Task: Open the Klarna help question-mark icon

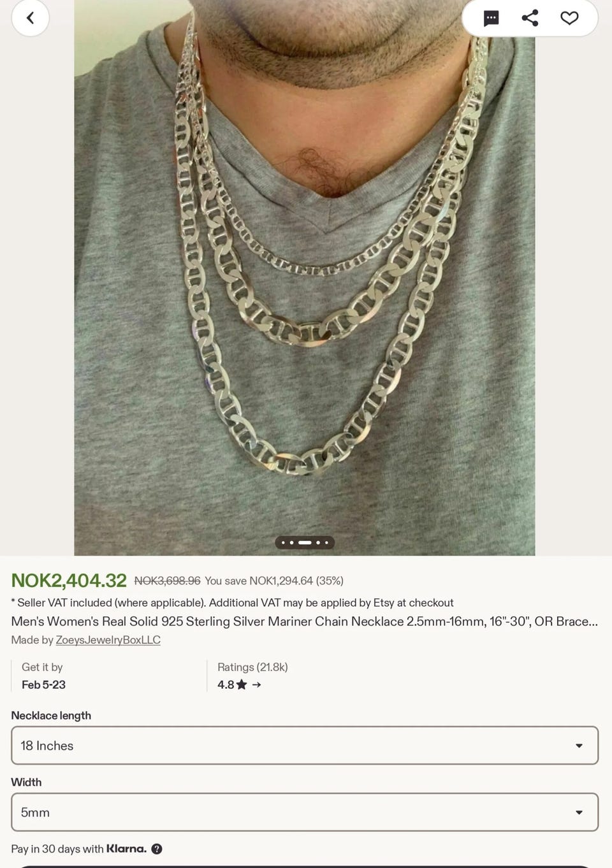Action: pos(157,849)
